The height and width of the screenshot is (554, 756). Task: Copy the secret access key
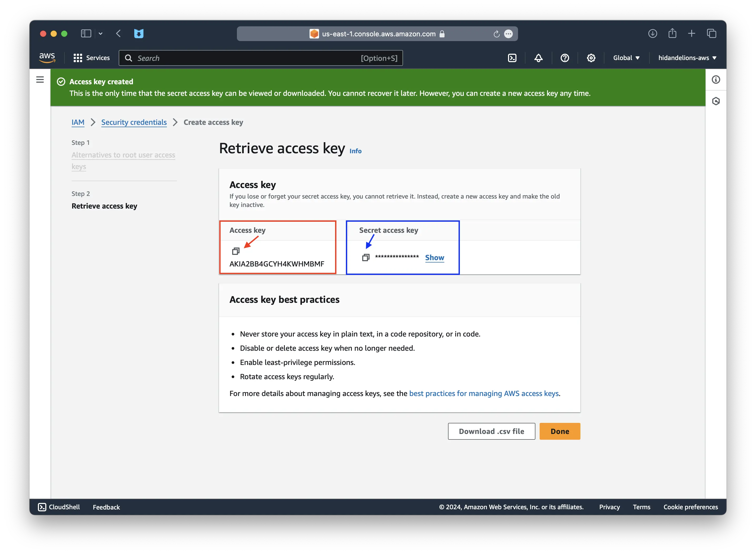[366, 258]
